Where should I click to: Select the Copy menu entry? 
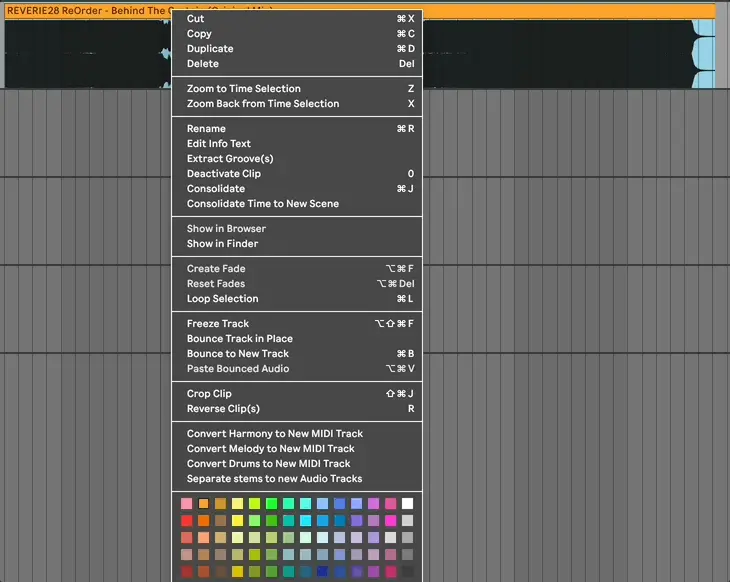297,34
